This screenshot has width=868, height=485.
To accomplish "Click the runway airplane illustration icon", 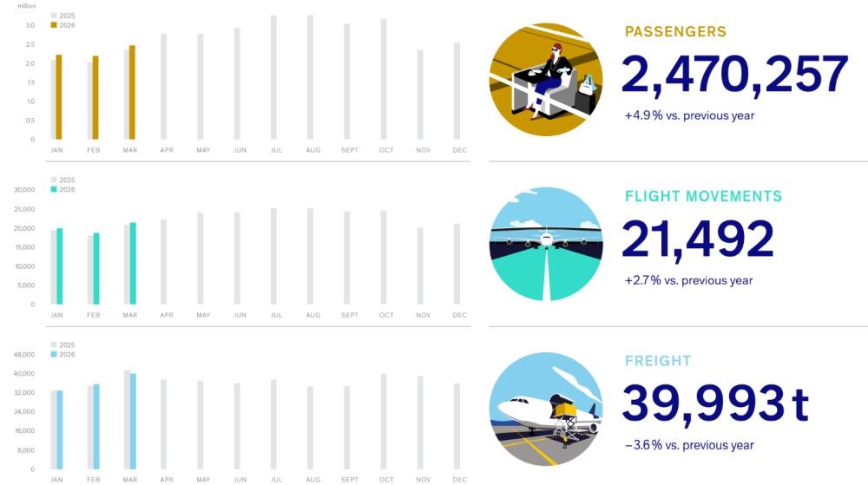I will pyautogui.click(x=546, y=245).
